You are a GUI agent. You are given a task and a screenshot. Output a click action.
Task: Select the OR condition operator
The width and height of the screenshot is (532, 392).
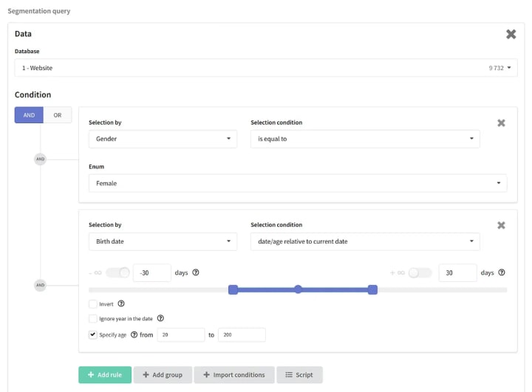point(58,115)
